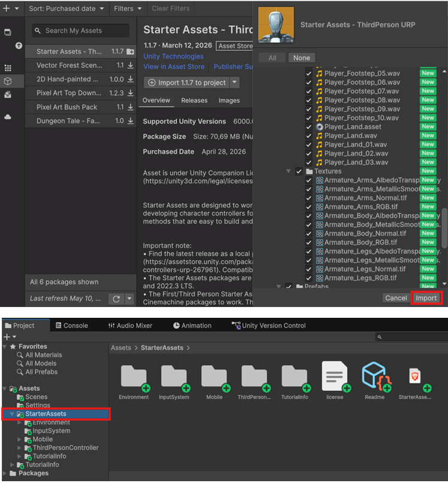Download Vector Forest Scen... package
Viewport: 448px width, 483px height.
(131, 65)
